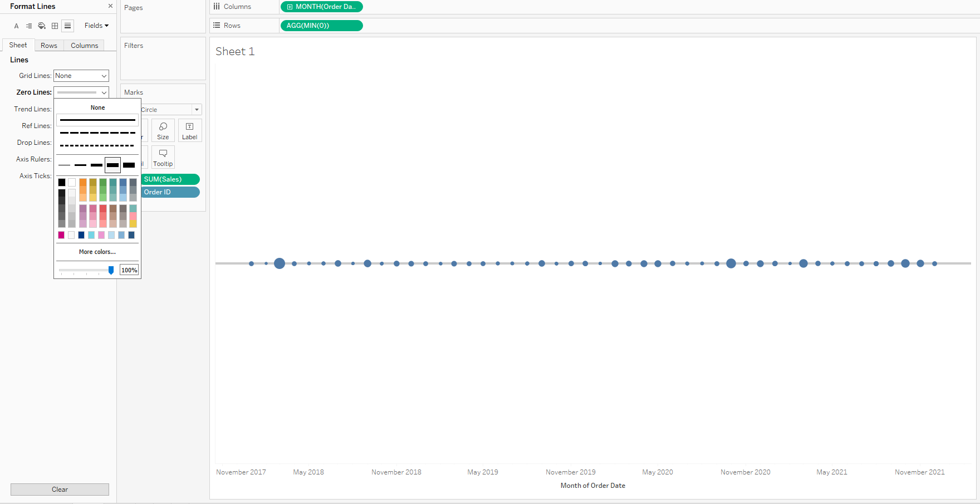The image size is (980, 504).
Task: Click the November 2019 axis label
Action: (x=571, y=472)
